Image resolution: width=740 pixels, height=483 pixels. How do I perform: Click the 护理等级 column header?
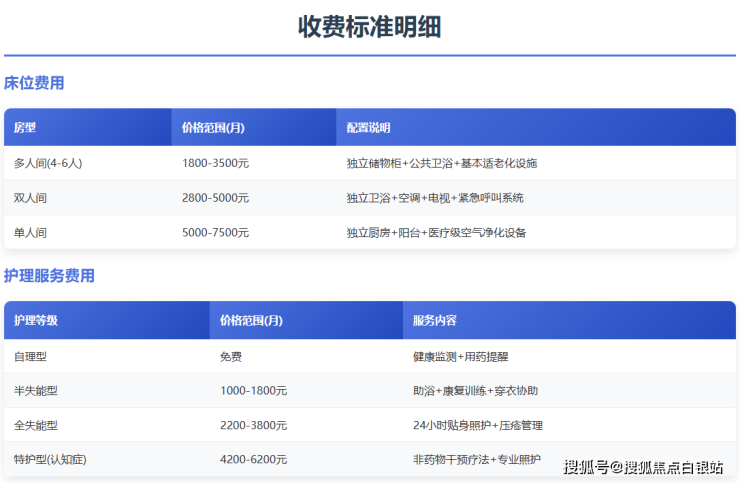[36, 321]
